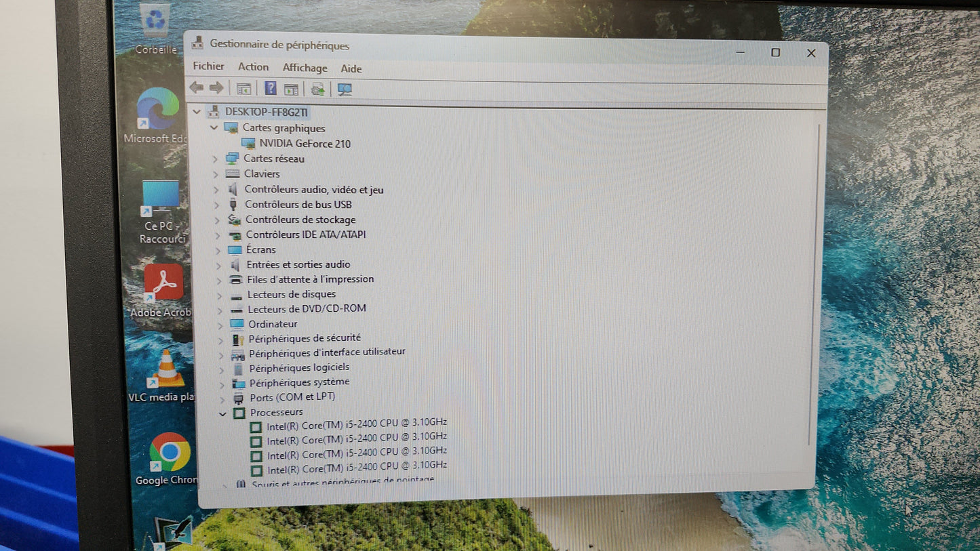Open Google Chrome desktop shortcut
980x551 pixels.
pos(169,453)
